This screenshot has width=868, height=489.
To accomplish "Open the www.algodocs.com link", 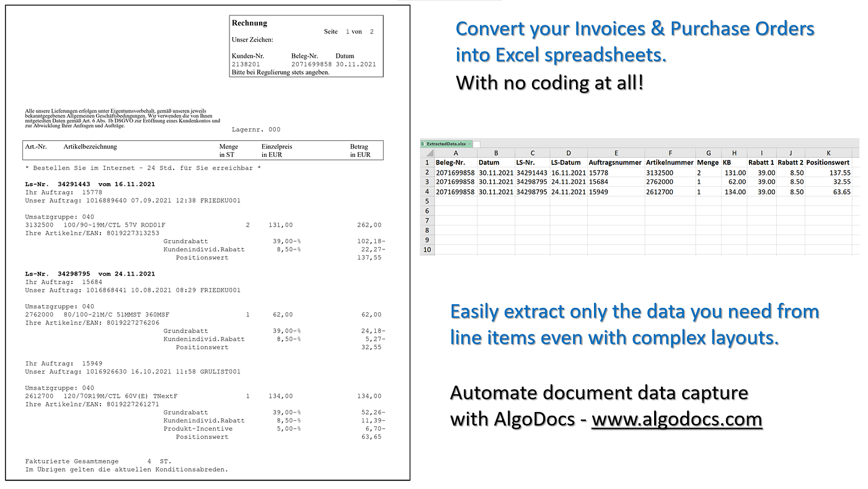I will point(676,419).
